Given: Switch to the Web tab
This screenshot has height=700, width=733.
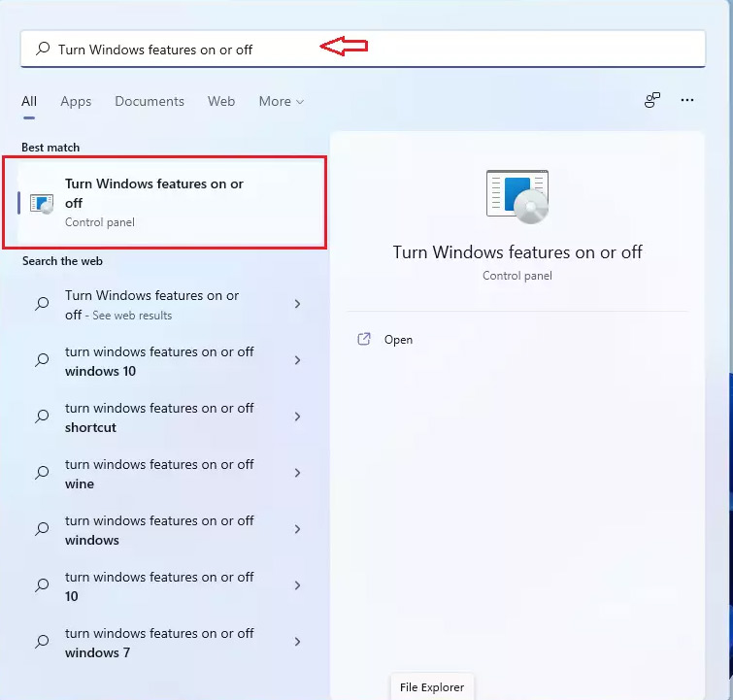Looking at the screenshot, I should click(221, 102).
